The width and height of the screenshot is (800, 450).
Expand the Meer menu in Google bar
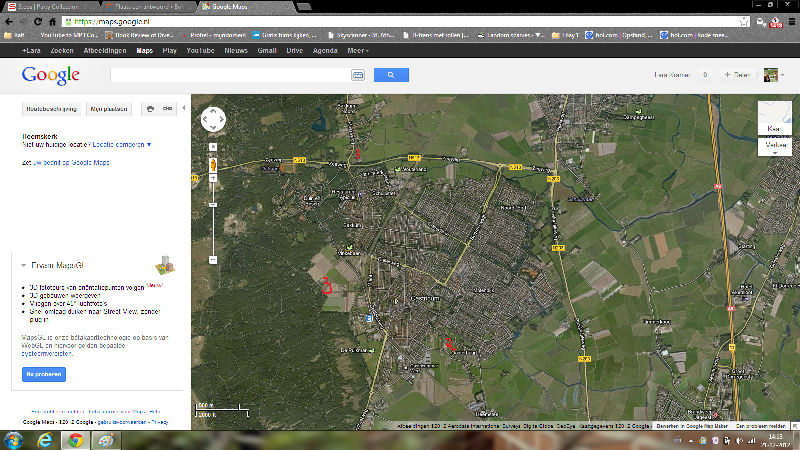click(358, 51)
